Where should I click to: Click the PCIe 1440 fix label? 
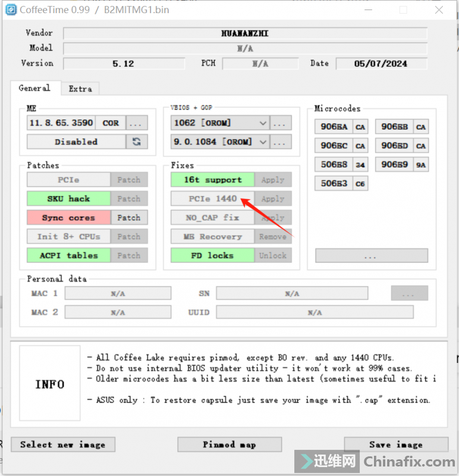point(213,199)
